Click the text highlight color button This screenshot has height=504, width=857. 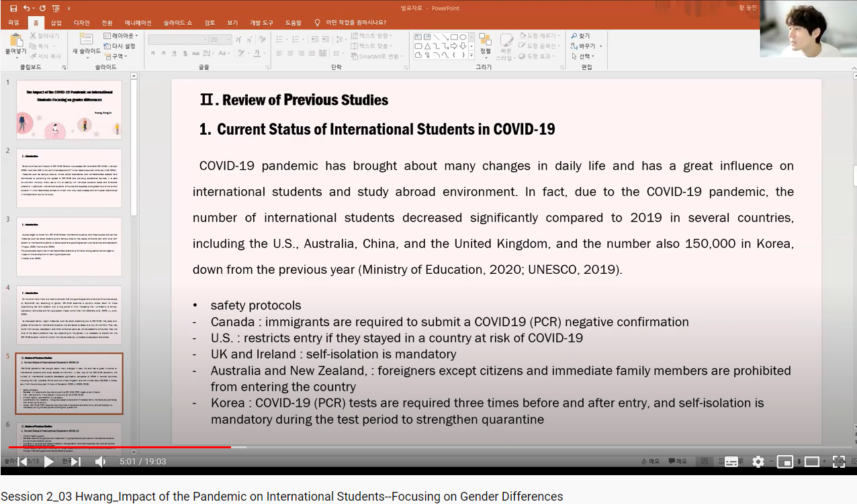pos(242,53)
